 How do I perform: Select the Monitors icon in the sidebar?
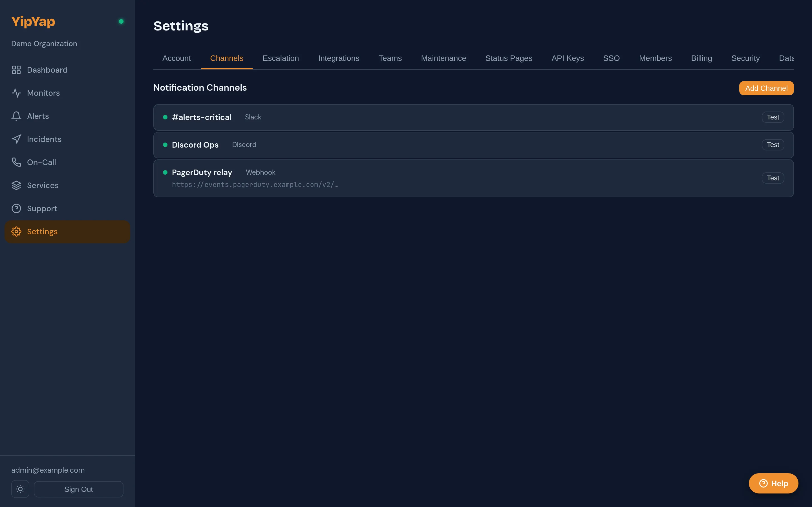point(16,93)
